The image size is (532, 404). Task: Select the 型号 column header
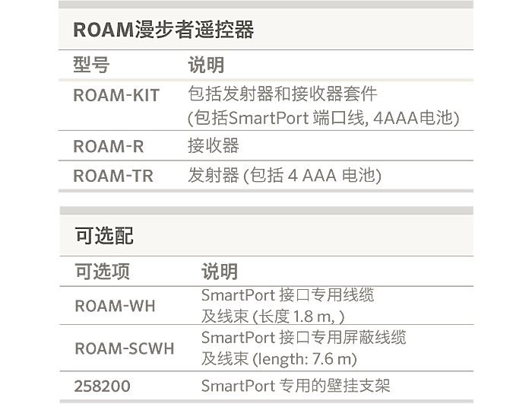coord(91,65)
